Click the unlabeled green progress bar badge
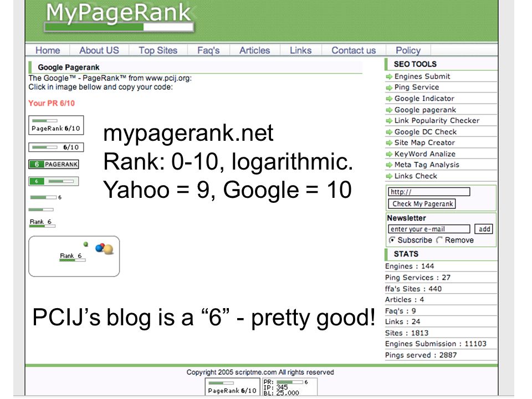The image size is (532, 399). pos(41,209)
